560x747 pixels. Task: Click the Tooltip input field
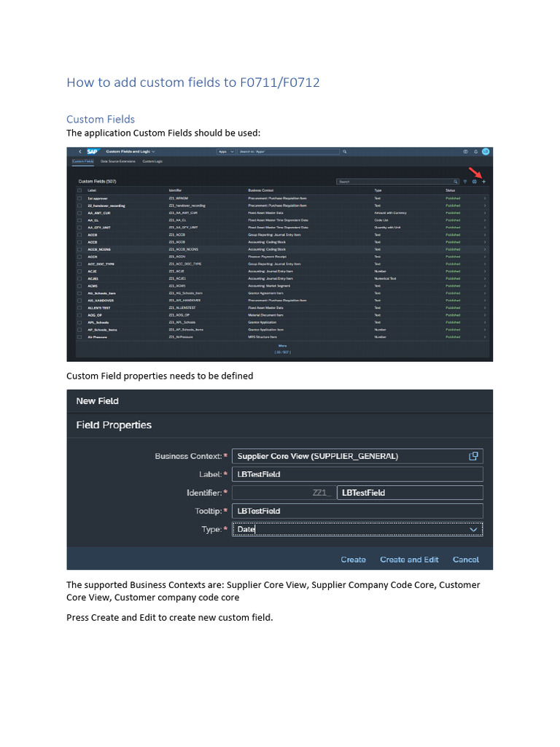coord(357,511)
